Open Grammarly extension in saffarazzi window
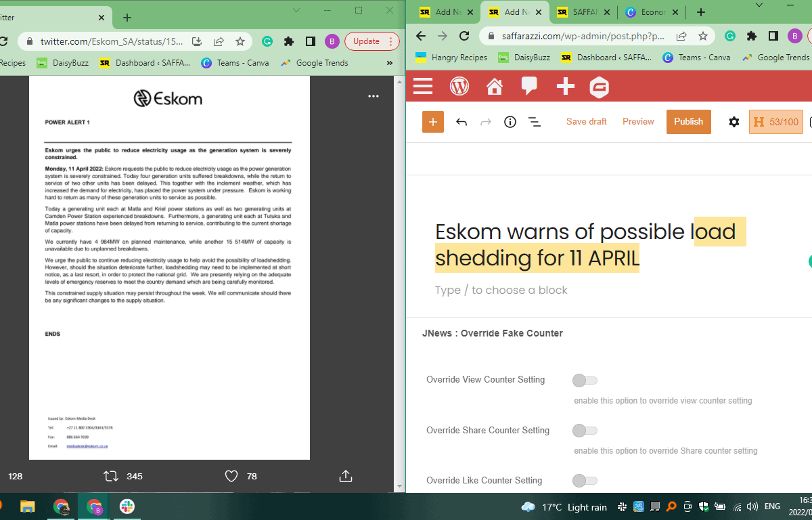This screenshot has width=812, height=520. pos(730,36)
